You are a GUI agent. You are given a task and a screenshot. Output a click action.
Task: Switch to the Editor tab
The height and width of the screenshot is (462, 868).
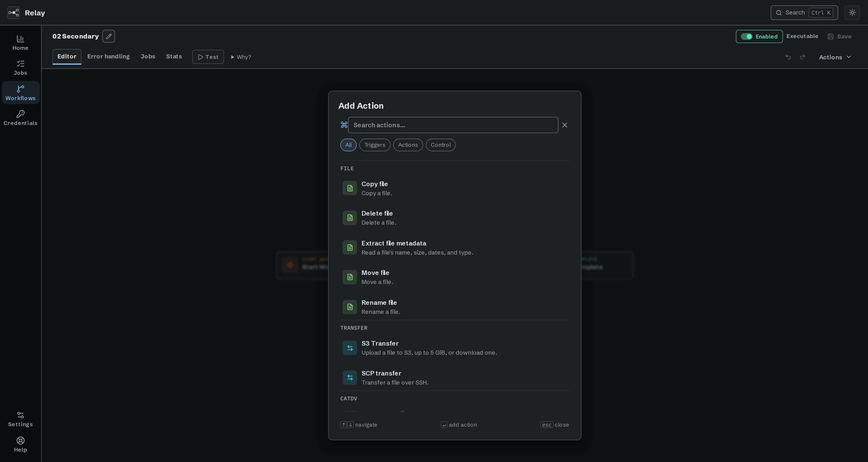tap(67, 57)
